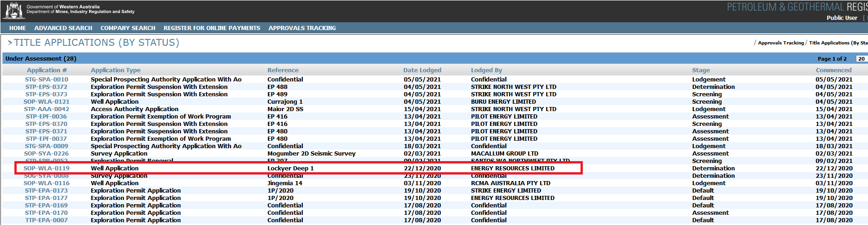The height and width of the screenshot is (225, 868).
Task: Sort by Reference column header
Action: click(283, 70)
